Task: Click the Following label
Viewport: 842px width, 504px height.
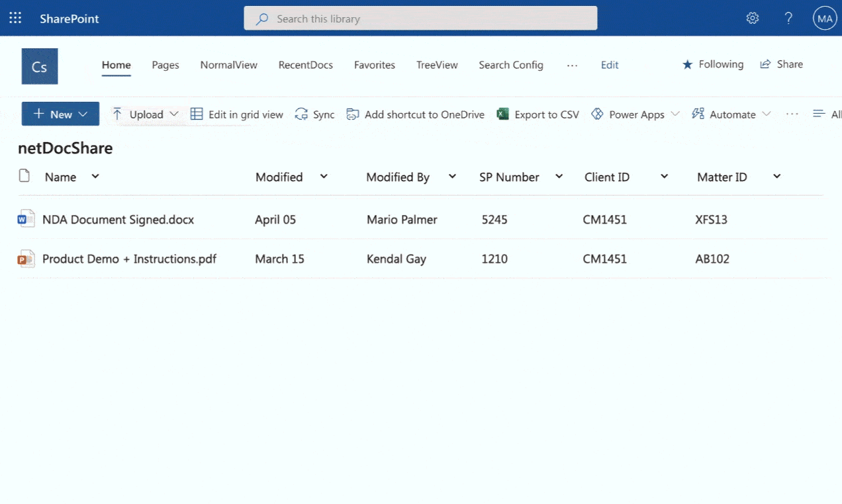Action: point(721,64)
